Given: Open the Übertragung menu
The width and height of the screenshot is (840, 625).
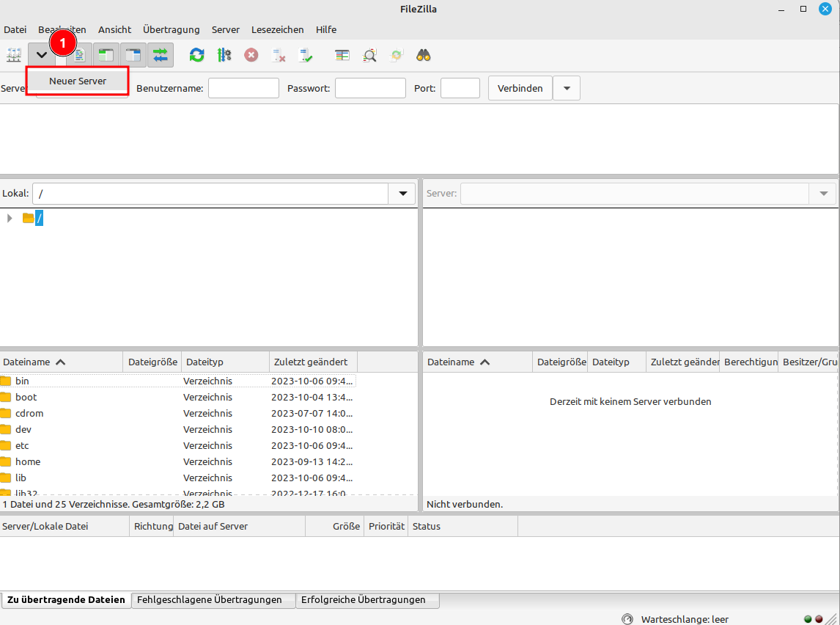Looking at the screenshot, I should (171, 29).
